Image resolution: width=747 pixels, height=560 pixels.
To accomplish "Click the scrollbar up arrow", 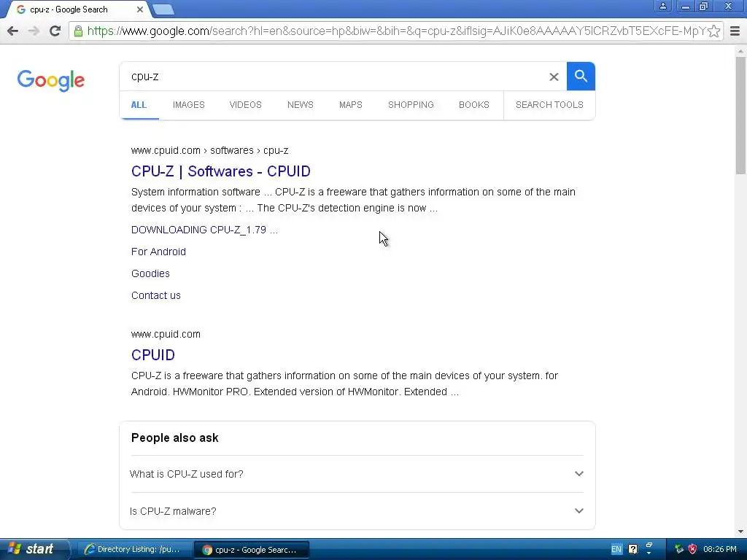I will pyautogui.click(x=740, y=50).
